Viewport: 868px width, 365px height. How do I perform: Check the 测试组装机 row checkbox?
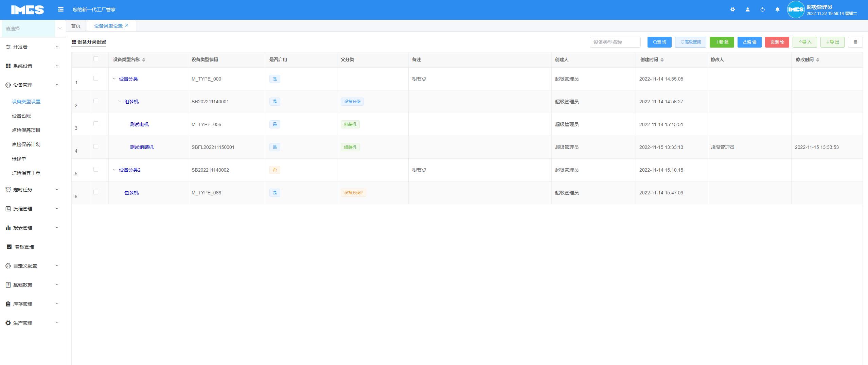[x=96, y=146]
